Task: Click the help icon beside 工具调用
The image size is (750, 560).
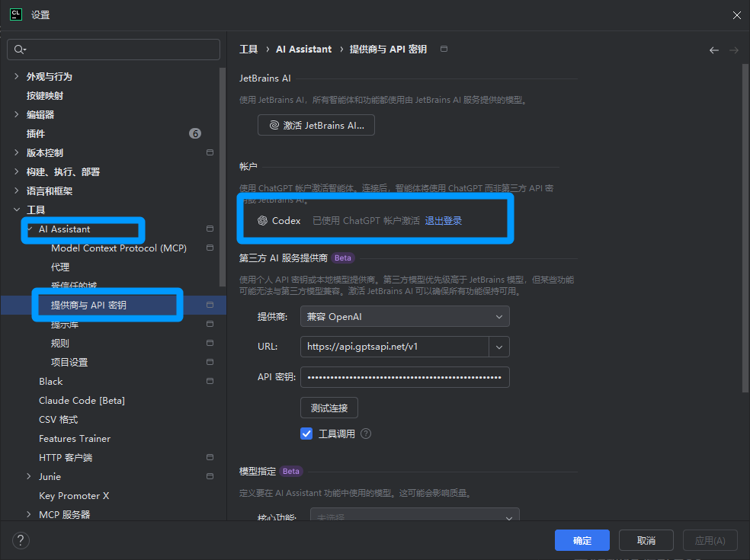Action: pos(366,434)
